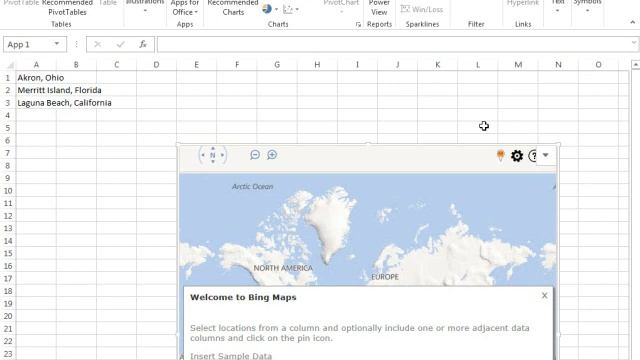640x360 pixels.
Task: Pan the map down with compass arrow
Action: [213, 162]
